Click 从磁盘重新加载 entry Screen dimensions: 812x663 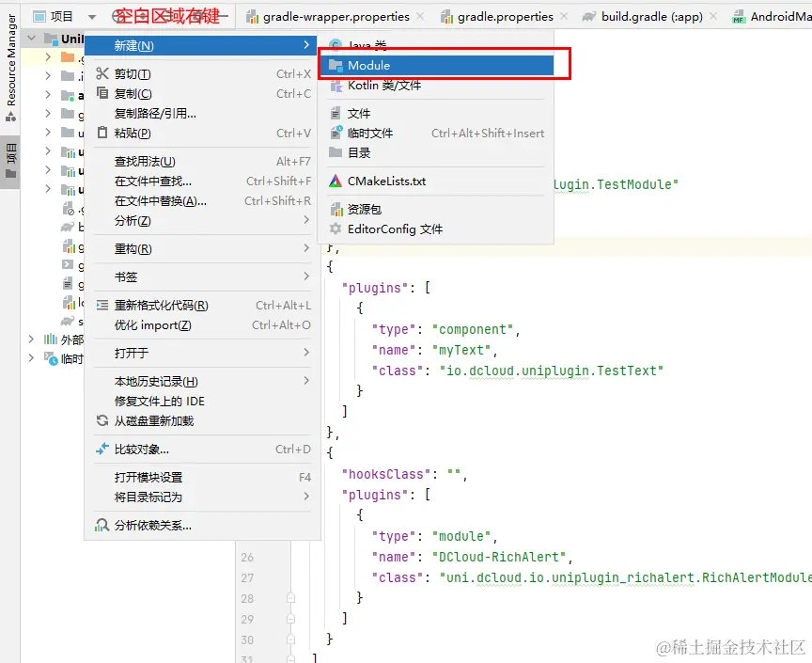(202, 421)
